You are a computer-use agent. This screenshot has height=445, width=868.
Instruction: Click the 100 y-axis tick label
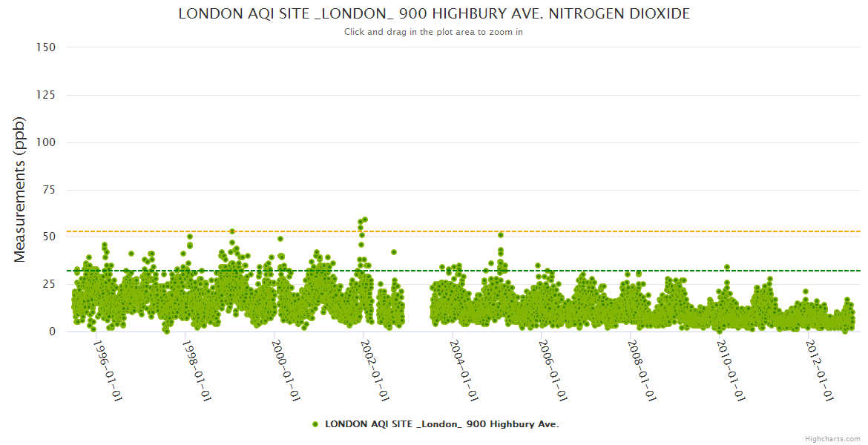[x=45, y=142]
